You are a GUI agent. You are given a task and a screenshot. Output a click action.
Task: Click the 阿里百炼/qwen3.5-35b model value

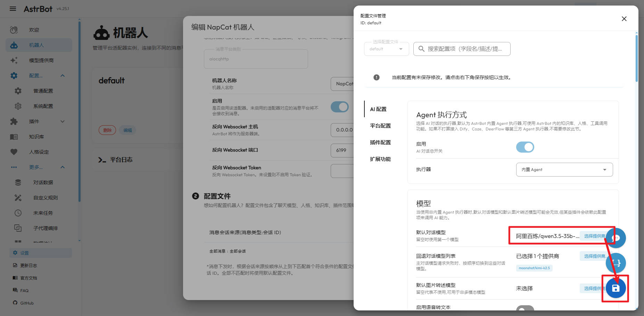(x=547, y=236)
